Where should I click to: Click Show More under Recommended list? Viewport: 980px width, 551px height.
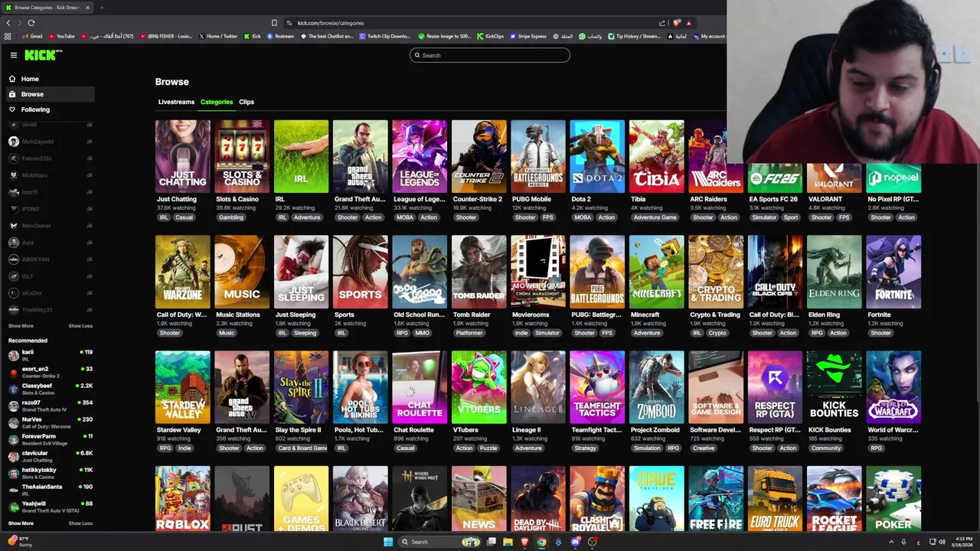click(x=21, y=523)
